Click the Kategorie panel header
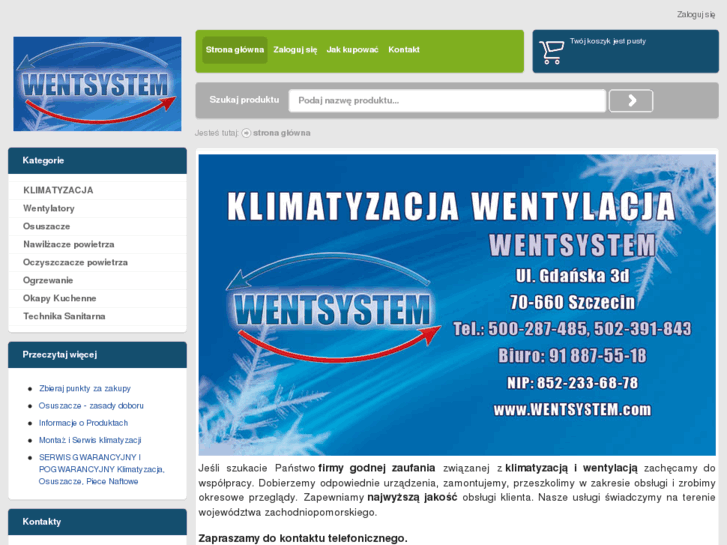727x545 pixels. point(97,160)
